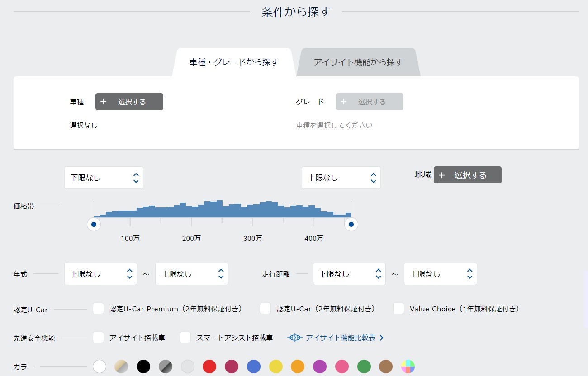
Task: Click the right price range slider handle
Action: (351, 224)
